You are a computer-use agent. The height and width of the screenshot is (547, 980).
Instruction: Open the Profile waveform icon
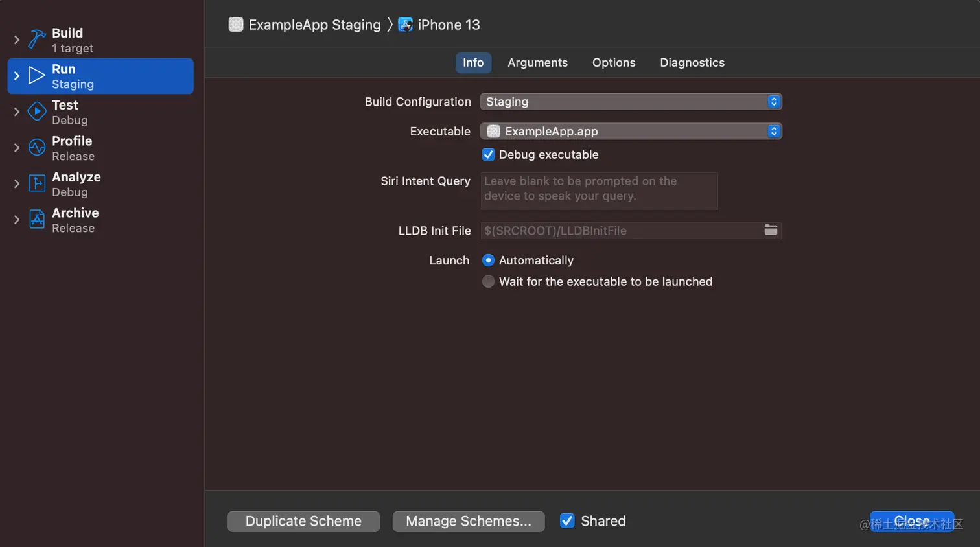[37, 148]
